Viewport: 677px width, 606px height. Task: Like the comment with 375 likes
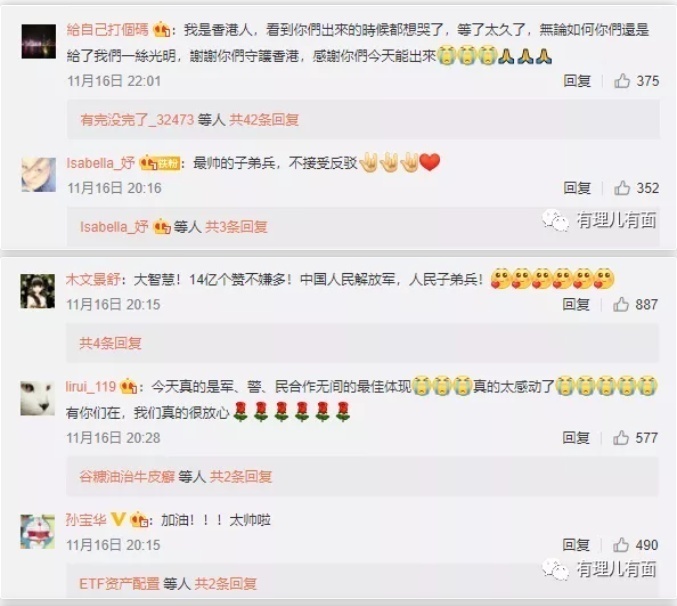click(x=622, y=81)
